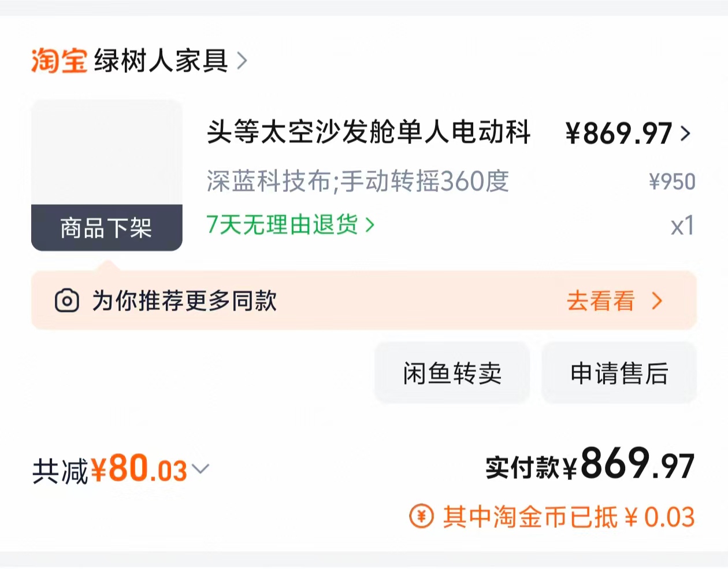Click the chevron beside 绿树人家具
The width and height of the screenshot is (728, 569).
(242, 61)
